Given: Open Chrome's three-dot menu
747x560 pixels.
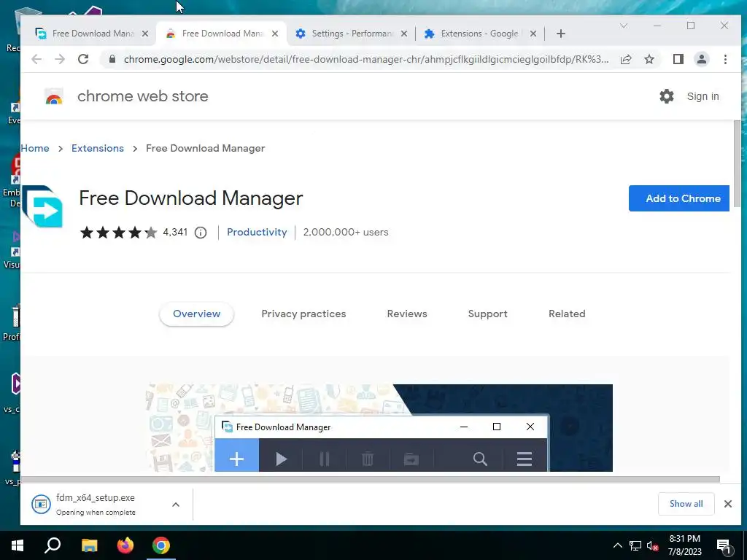Looking at the screenshot, I should coord(725,59).
